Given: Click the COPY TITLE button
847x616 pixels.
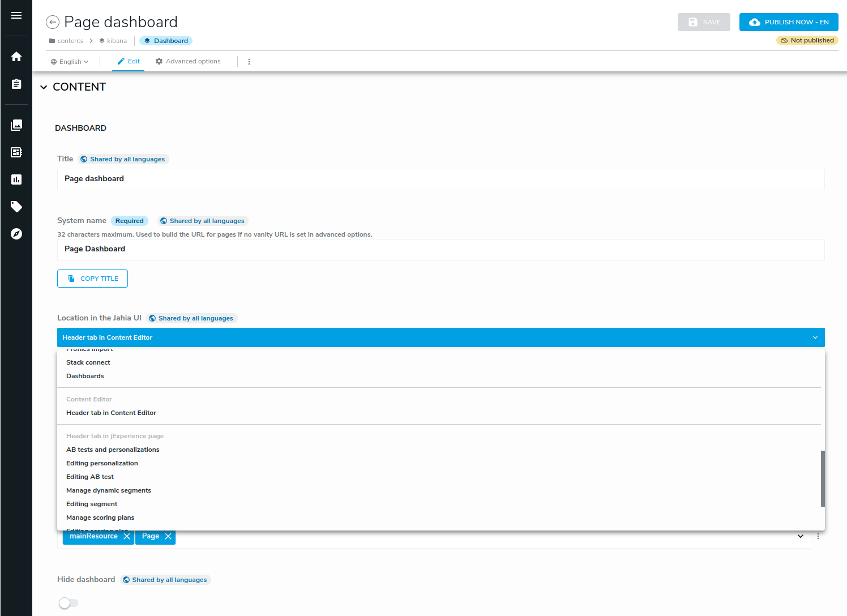Looking at the screenshot, I should click(x=92, y=278).
